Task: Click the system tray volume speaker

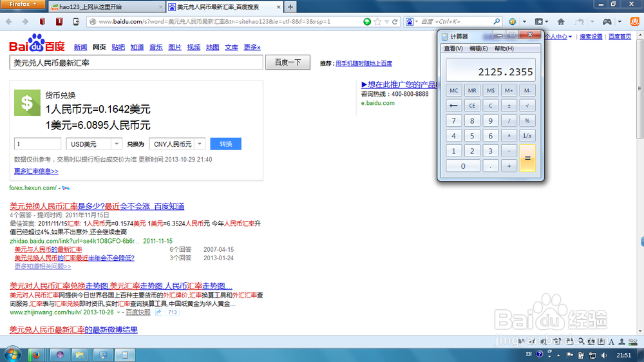Action: pyautogui.click(x=604, y=355)
